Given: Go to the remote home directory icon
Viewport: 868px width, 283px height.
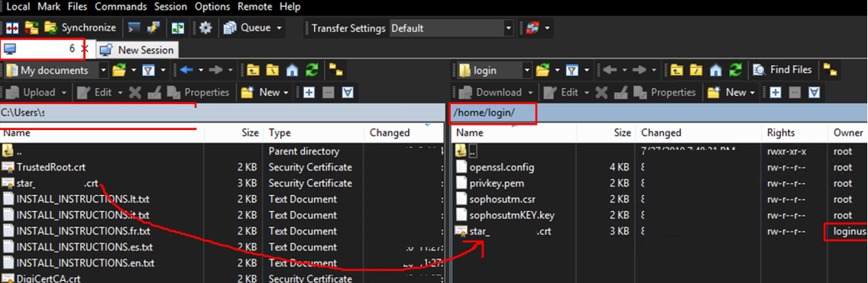Looking at the screenshot, I should [716, 70].
